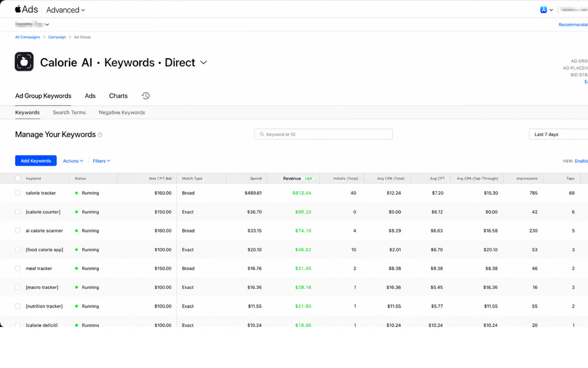Click the $812.44 revenue value

click(x=302, y=193)
